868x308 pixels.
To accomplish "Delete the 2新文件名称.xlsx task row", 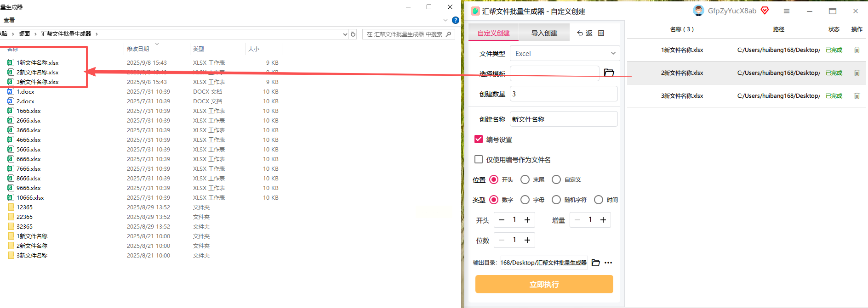I will [857, 73].
